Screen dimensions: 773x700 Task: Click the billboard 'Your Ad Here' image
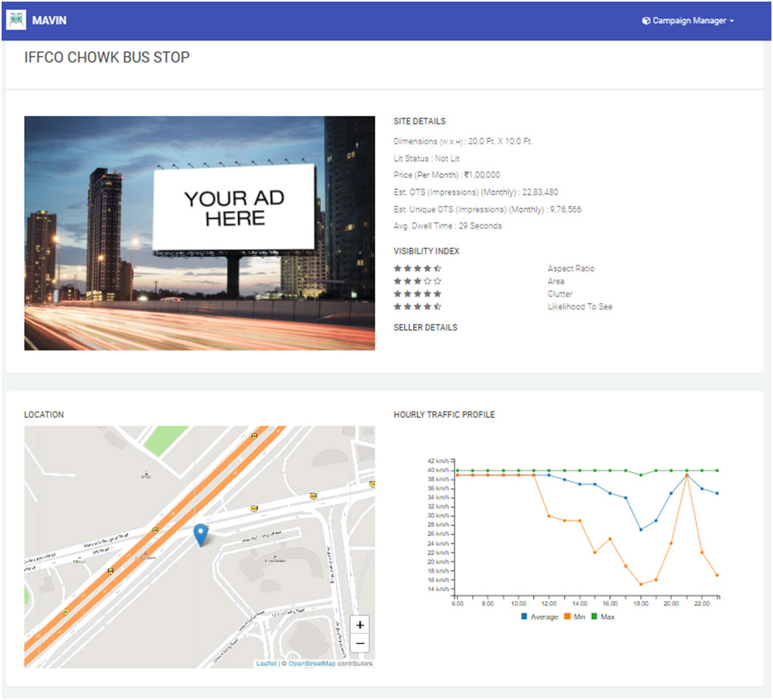[200, 233]
